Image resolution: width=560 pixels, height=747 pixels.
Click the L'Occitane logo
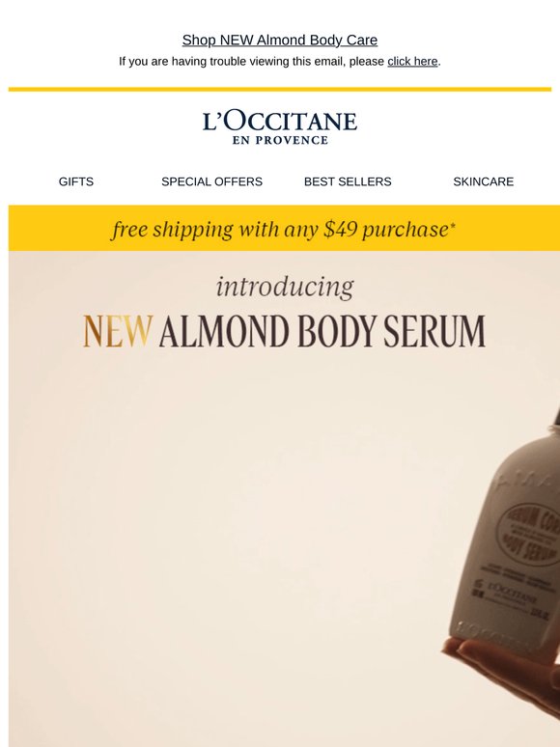[280, 127]
